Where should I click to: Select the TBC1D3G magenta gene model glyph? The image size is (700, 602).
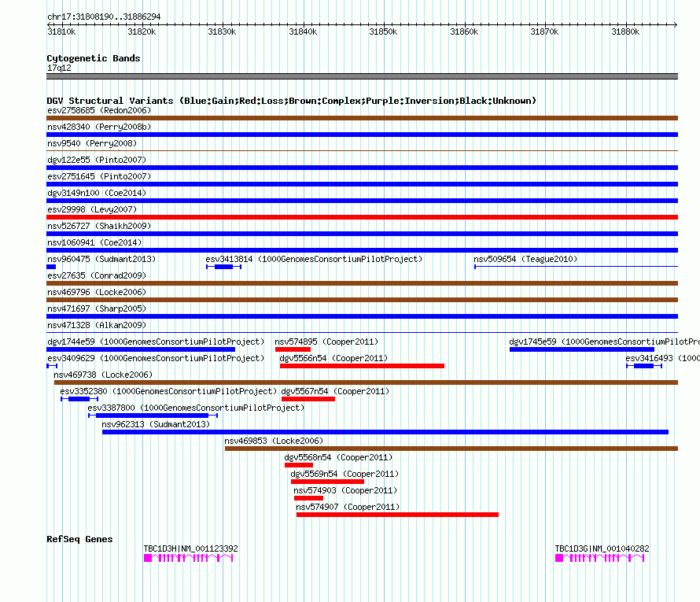pyautogui.click(x=599, y=558)
